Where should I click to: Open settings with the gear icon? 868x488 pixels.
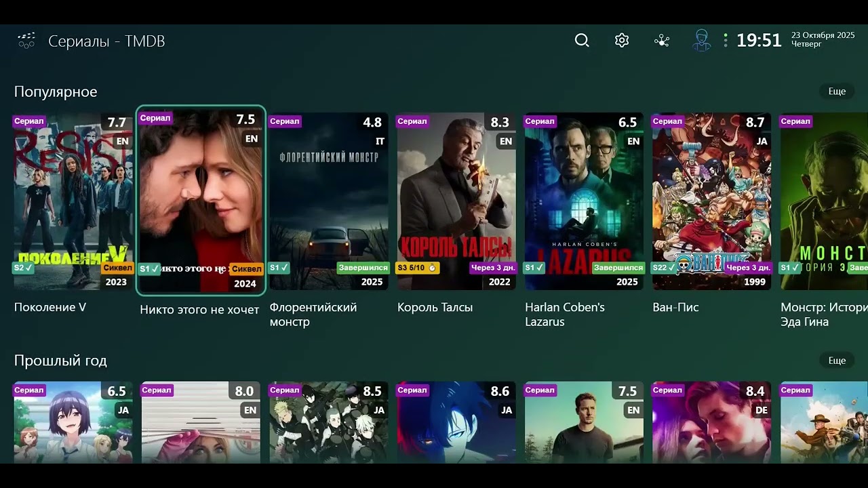pos(622,41)
